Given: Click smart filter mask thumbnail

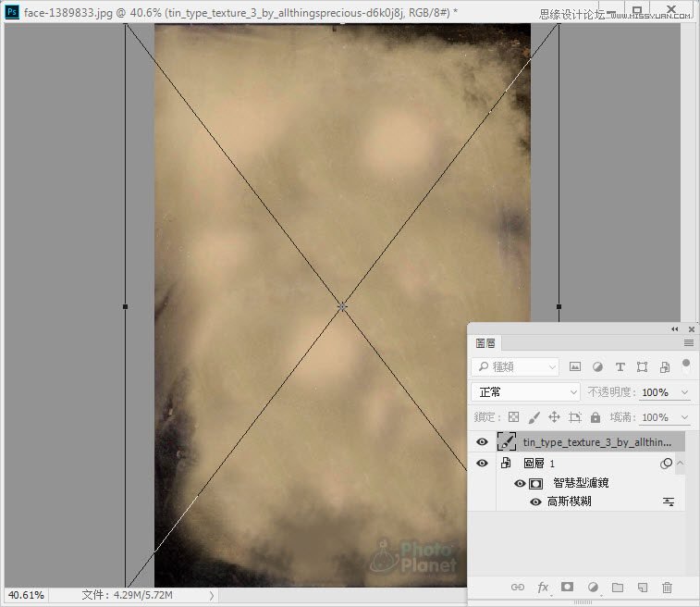Looking at the screenshot, I should click(x=535, y=483).
